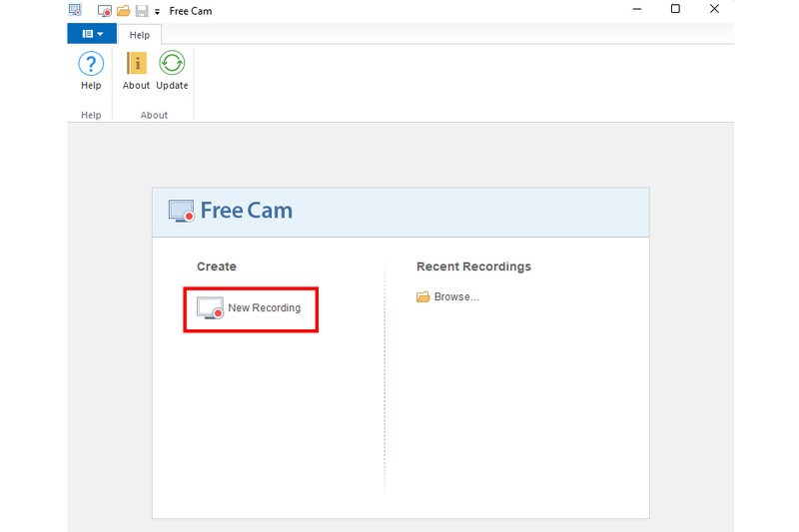Image resolution: width=799 pixels, height=532 pixels.
Task: Open the blue application menu dropdown
Action: tap(92, 34)
